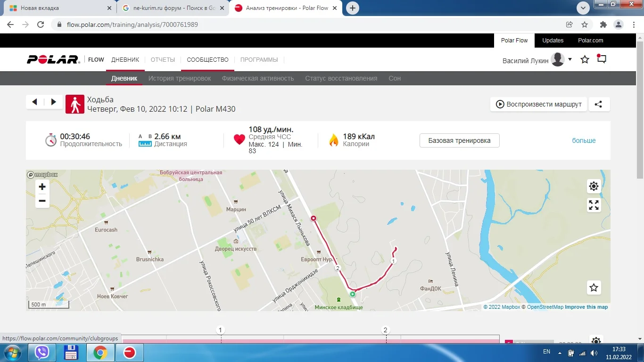
Task: Open the ОТЧЕТЫ main menu
Action: tap(163, 60)
